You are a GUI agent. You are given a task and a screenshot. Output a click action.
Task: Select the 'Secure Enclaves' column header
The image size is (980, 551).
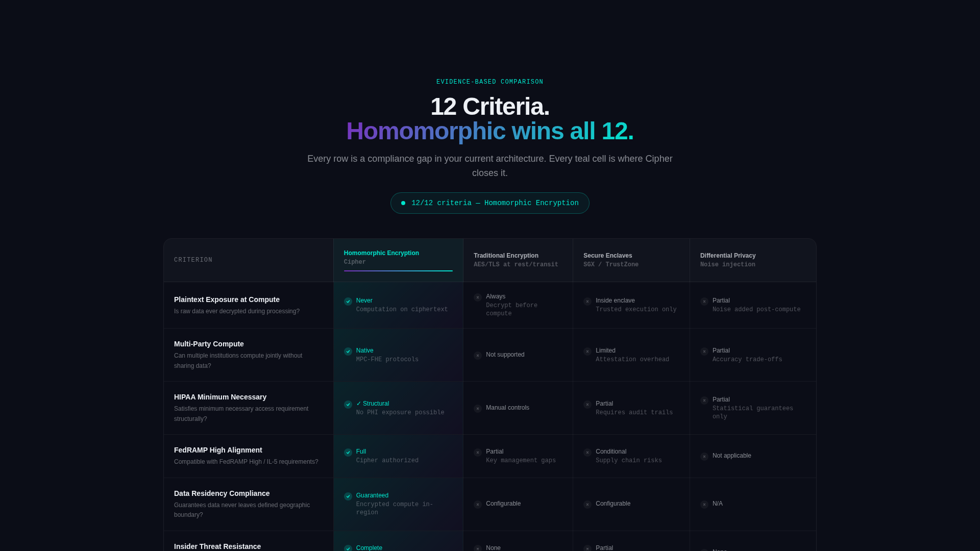(631, 260)
